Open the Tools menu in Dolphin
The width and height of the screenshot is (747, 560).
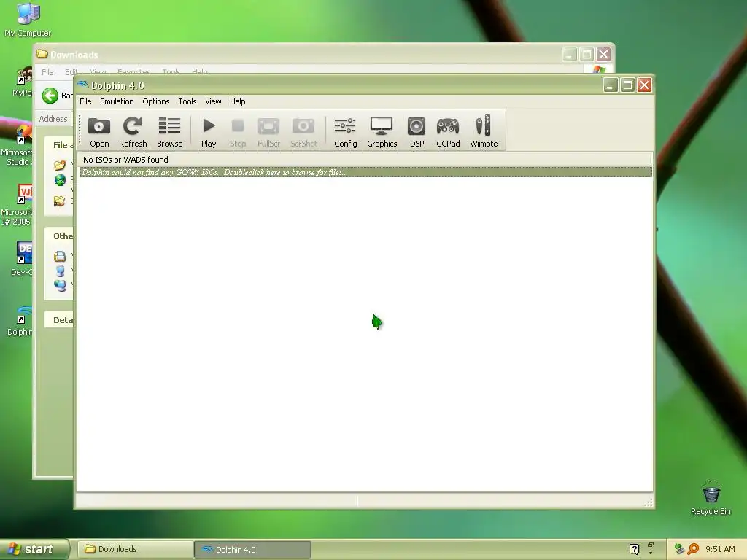click(187, 101)
